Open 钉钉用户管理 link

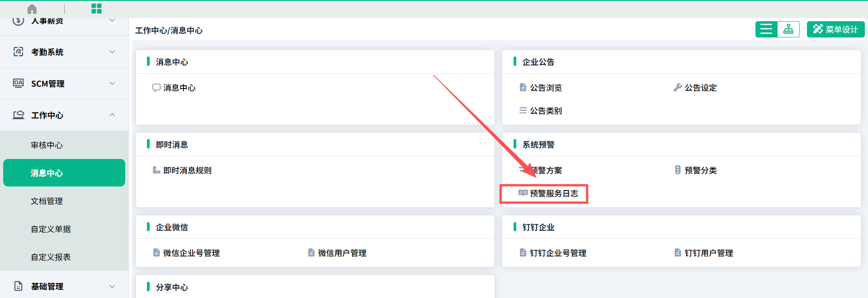tap(708, 253)
